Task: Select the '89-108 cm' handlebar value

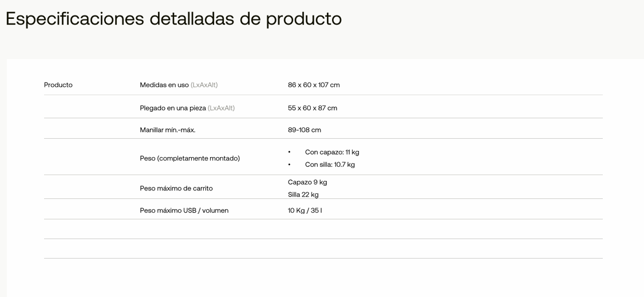Action: [305, 130]
